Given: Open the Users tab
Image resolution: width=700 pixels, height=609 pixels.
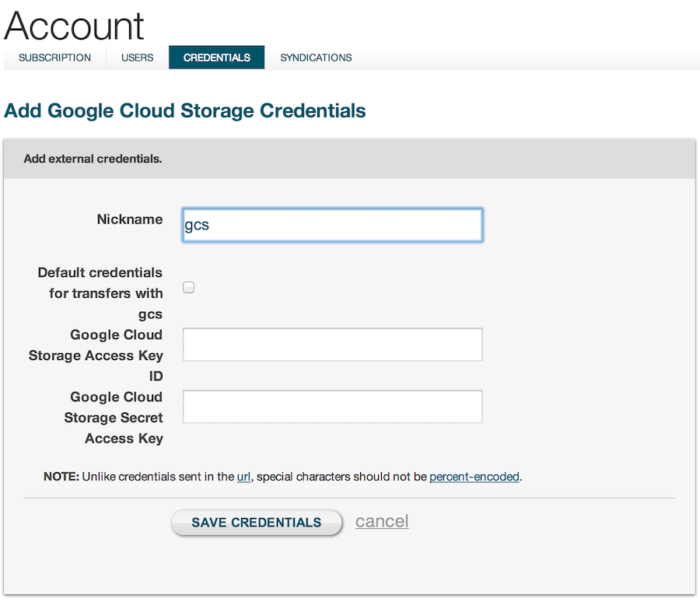Looking at the screenshot, I should click(x=137, y=57).
